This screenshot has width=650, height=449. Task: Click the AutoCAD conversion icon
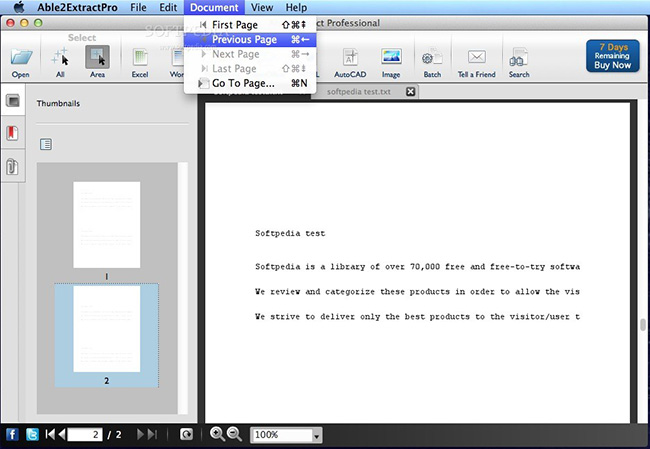(x=350, y=58)
